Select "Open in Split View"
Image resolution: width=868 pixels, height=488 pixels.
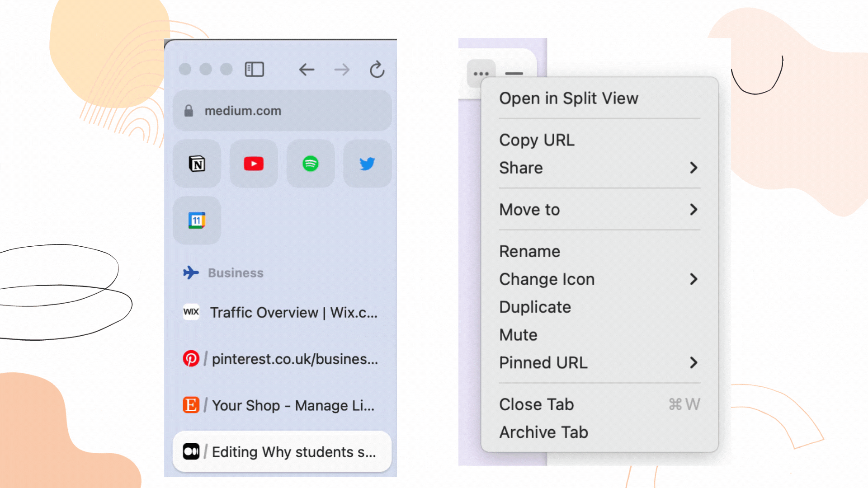point(568,98)
